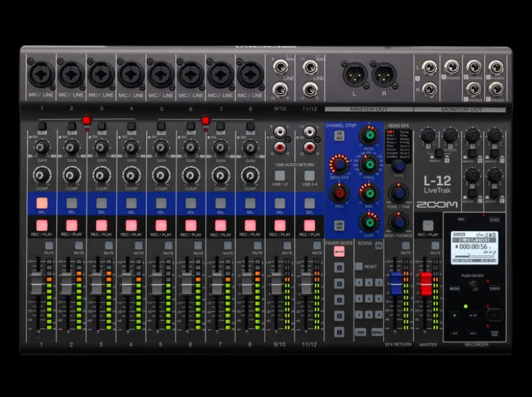532x397 pixels.
Task: Click the green MID EQ knob
Action: (x=369, y=193)
